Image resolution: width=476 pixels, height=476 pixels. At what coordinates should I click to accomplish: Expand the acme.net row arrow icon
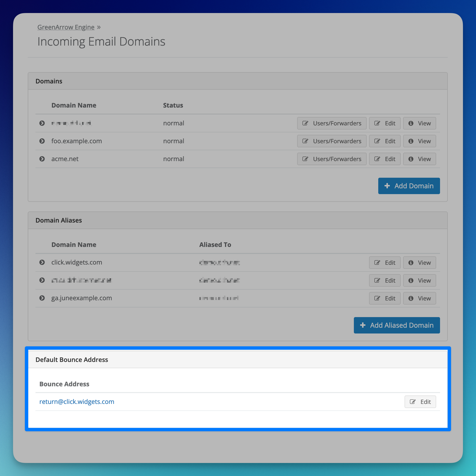(x=42, y=159)
